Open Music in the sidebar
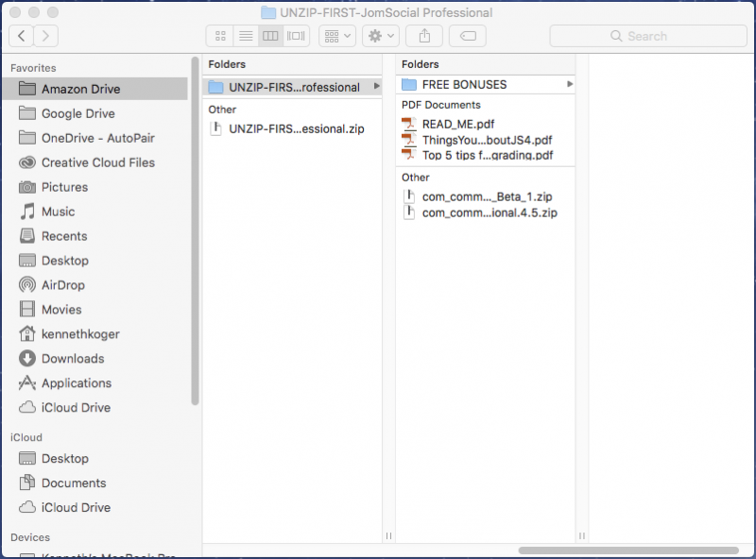 pyautogui.click(x=95, y=212)
